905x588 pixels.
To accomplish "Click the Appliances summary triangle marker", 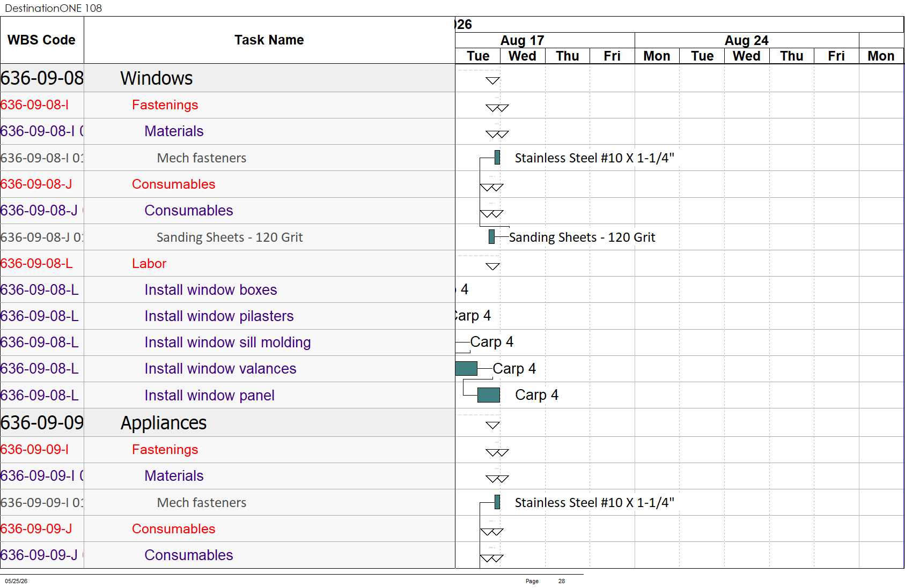I will click(492, 426).
